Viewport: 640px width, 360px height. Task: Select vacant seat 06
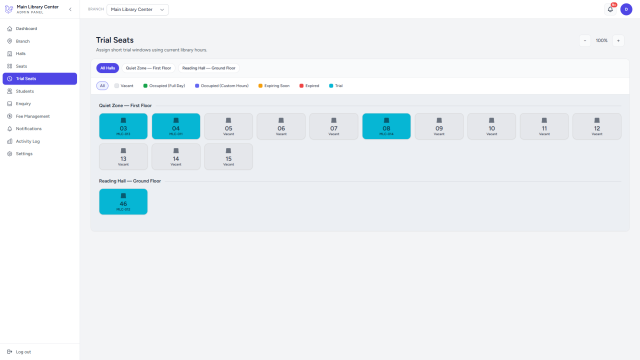[x=281, y=126]
